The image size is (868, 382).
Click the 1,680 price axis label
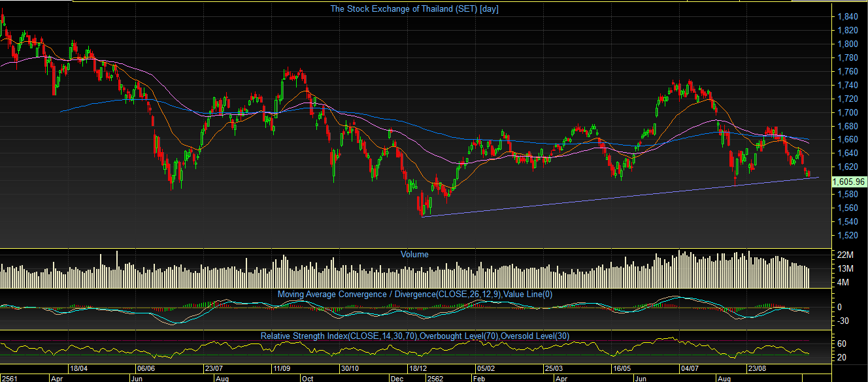click(847, 126)
